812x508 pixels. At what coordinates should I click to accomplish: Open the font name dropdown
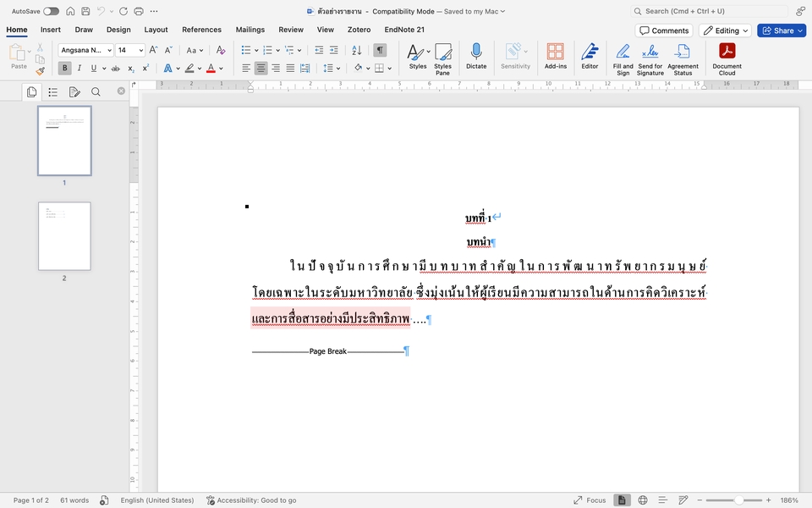click(110, 50)
